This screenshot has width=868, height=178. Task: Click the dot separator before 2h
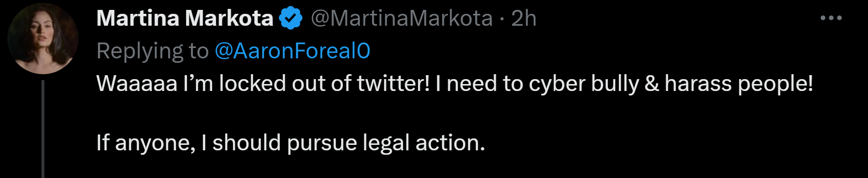(502, 19)
